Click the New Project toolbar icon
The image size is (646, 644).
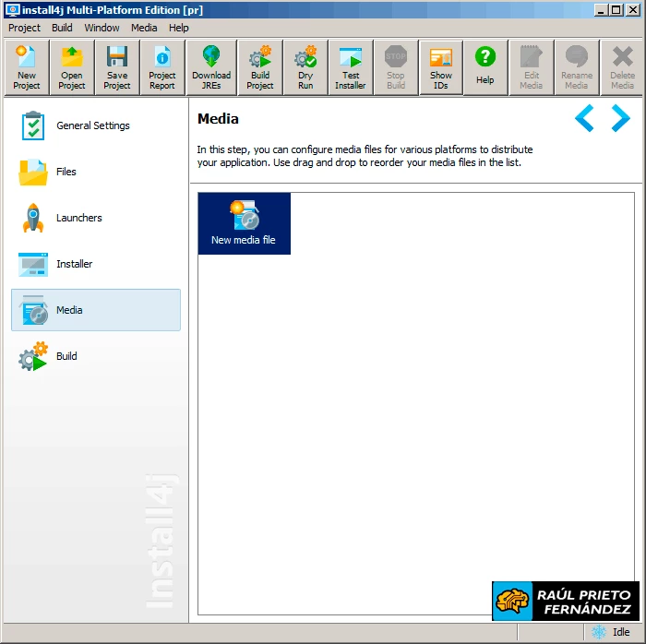click(x=27, y=67)
